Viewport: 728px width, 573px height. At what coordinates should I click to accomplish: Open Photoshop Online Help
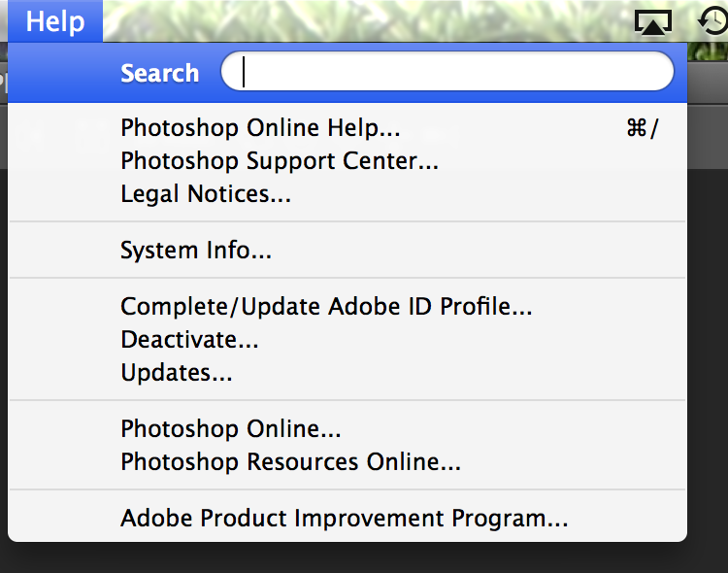coord(260,128)
